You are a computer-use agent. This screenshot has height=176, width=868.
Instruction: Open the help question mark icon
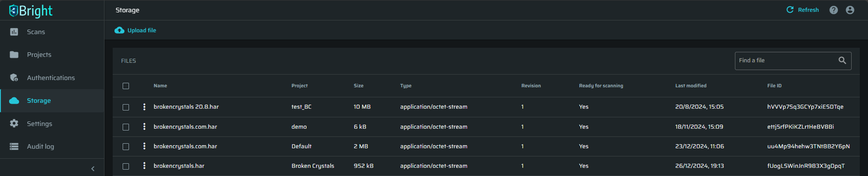pos(833,10)
